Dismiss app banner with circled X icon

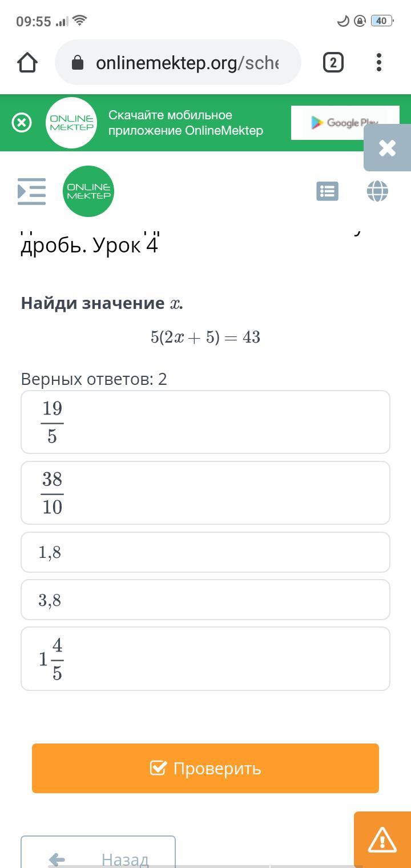point(22,123)
